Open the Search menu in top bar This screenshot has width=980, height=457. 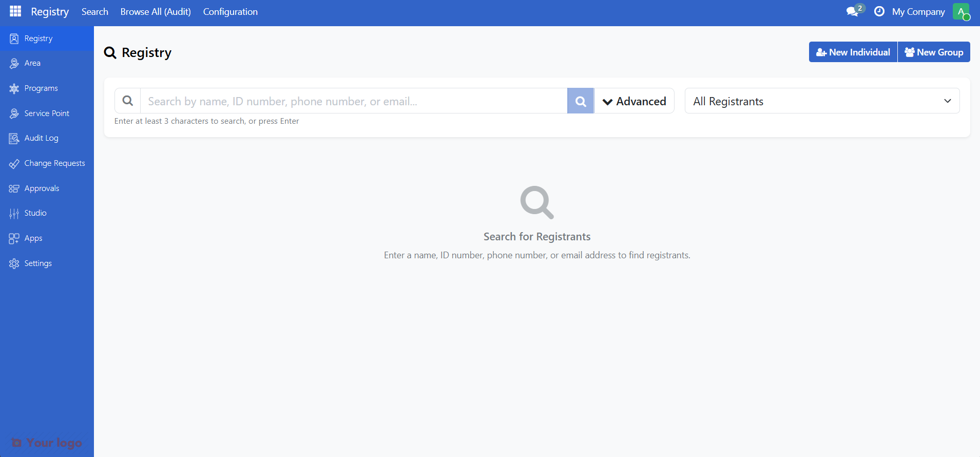click(95, 11)
